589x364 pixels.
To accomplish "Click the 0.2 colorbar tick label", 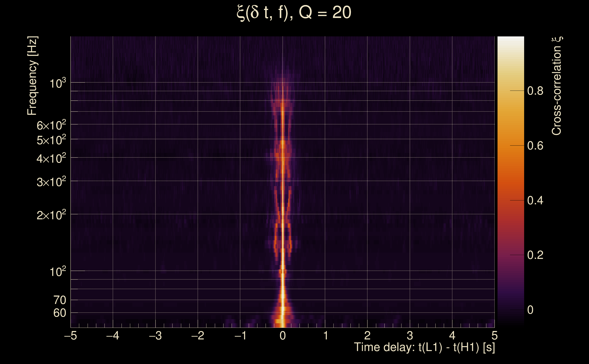I will [535, 255].
